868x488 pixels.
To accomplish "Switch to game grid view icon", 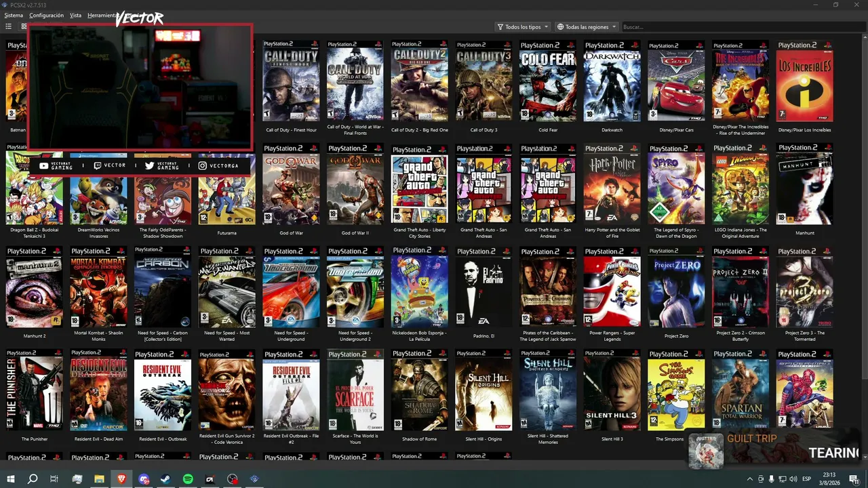I will pos(24,26).
